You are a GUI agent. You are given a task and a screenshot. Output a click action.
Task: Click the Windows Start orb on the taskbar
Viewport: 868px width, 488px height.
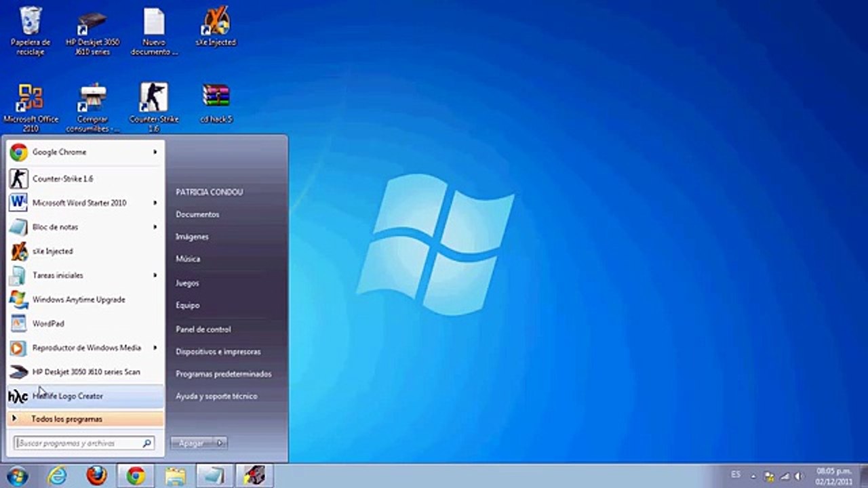point(18,476)
